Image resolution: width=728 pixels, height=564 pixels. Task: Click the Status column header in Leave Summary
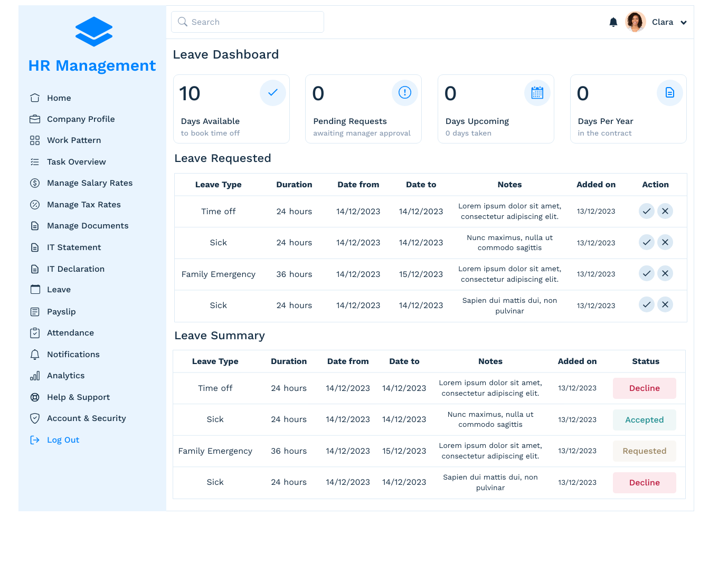(646, 361)
